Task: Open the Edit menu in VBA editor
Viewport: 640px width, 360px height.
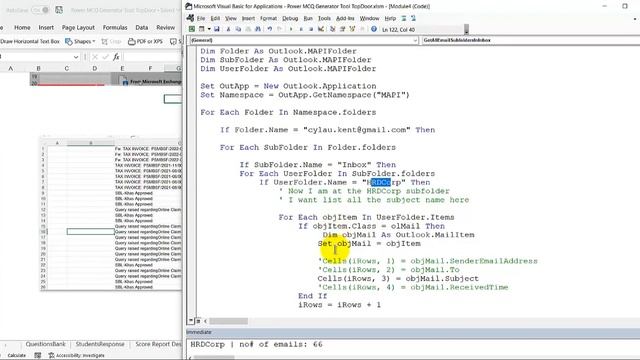Action: (x=215, y=18)
